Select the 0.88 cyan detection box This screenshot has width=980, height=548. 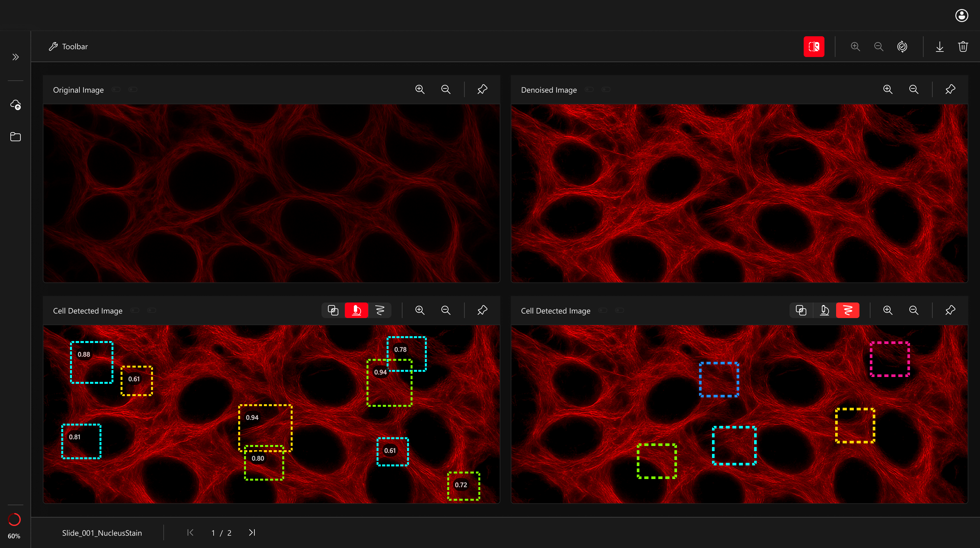[x=92, y=362]
